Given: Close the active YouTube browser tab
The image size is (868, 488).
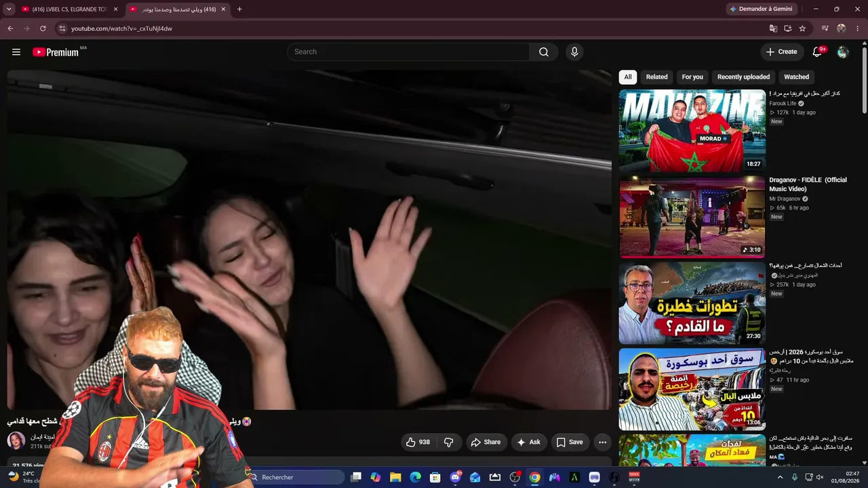Looking at the screenshot, I should (223, 9).
